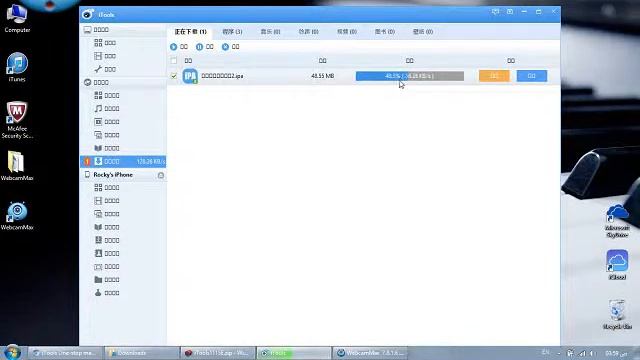Image resolution: width=640 pixels, height=360 pixels.
Task: Open grid item under computer section
Action: pyautogui.click(x=122, y=43)
